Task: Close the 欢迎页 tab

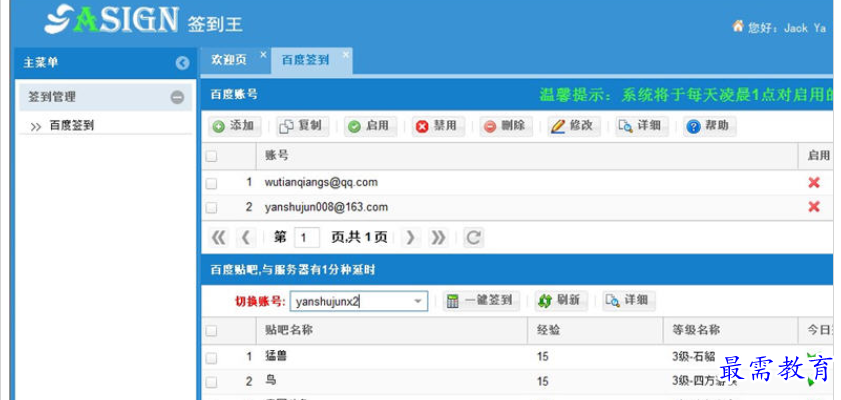Action: pos(263,54)
